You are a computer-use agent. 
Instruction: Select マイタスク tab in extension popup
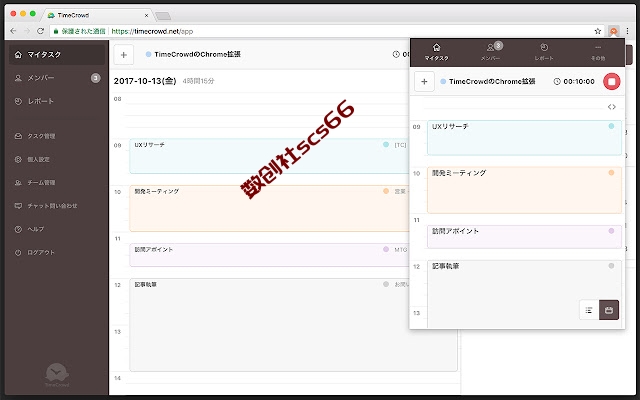coord(436,52)
